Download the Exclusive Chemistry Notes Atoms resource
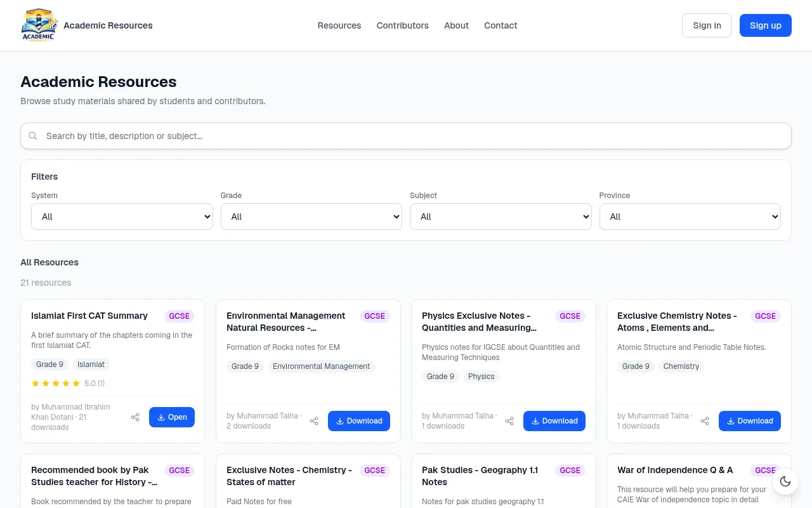Image resolution: width=812 pixels, height=508 pixels. 750,421
